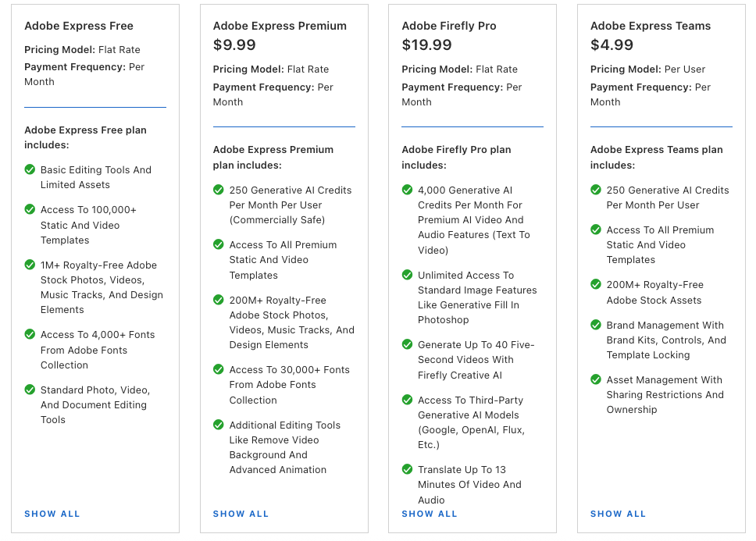
Task: Click checkmark beside Premium's 250 Generative AI Credits (Commercially Safe)
Action: tap(219, 190)
